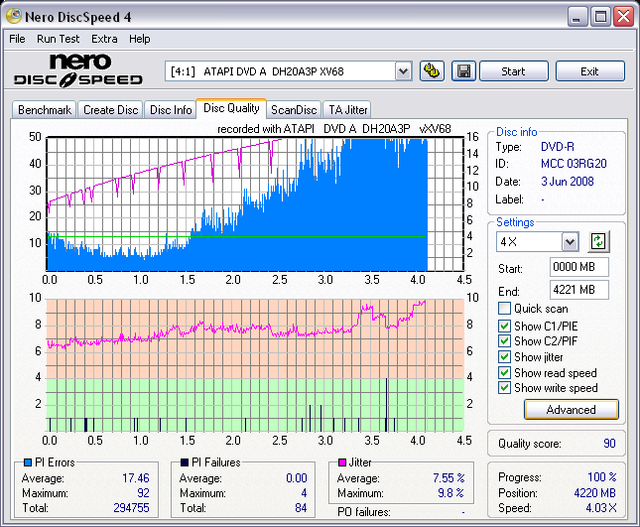
Task: Click the dark PI Failures color swatch
Action: (x=184, y=463)
